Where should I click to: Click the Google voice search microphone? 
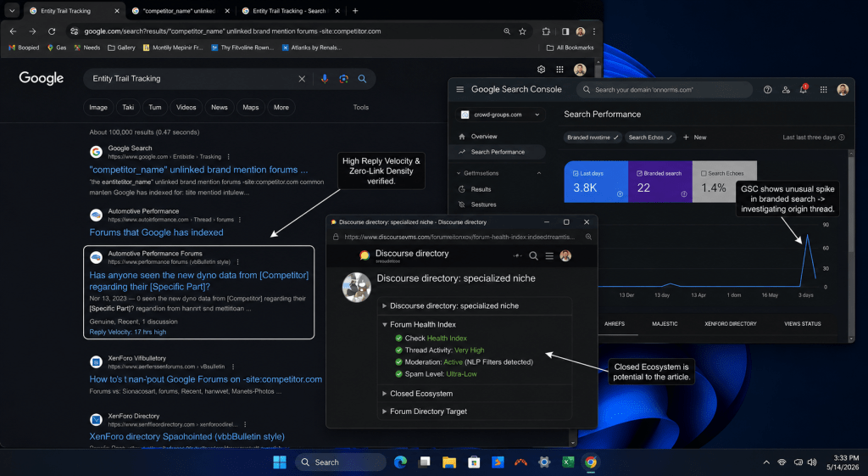point(325,79)
